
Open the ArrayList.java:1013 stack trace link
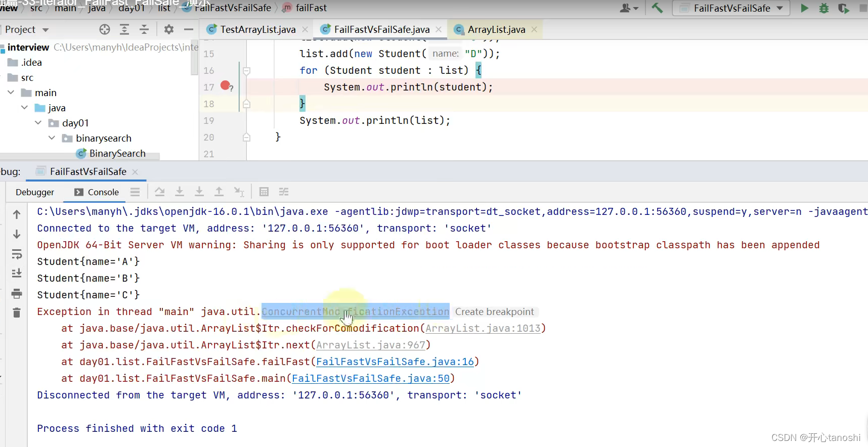pyautogui.click(x=483, y=328)
